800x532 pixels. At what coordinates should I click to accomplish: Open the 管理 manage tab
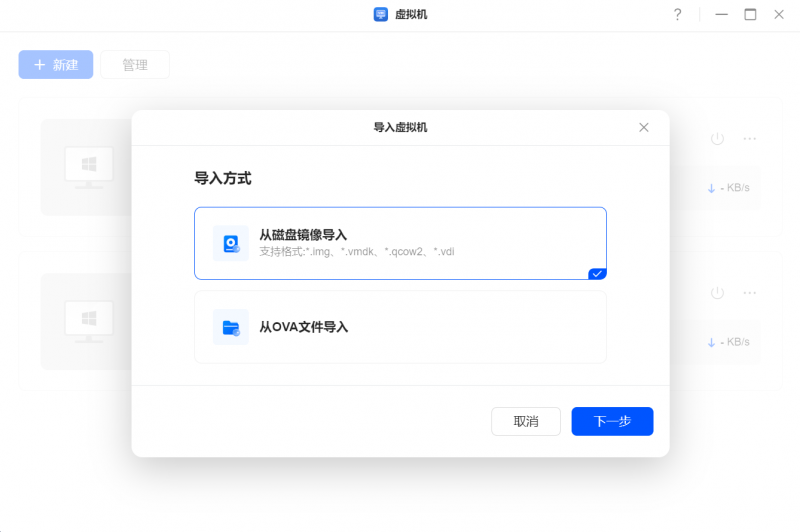coord(135,65)
